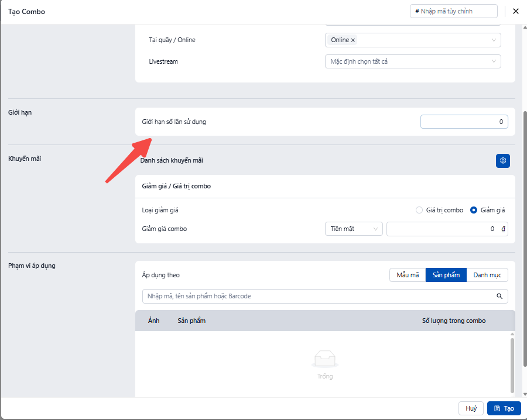This screenshot has height=420, width=527.
Task: Open the Livestream dropdown
Action: [x=493, y=61]
